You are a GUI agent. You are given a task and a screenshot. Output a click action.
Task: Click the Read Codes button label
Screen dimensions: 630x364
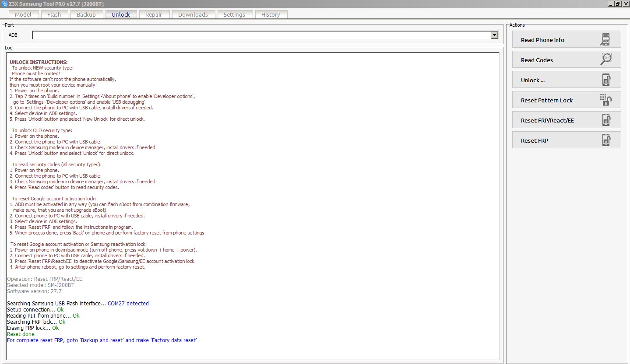click(x=537, y=60)
